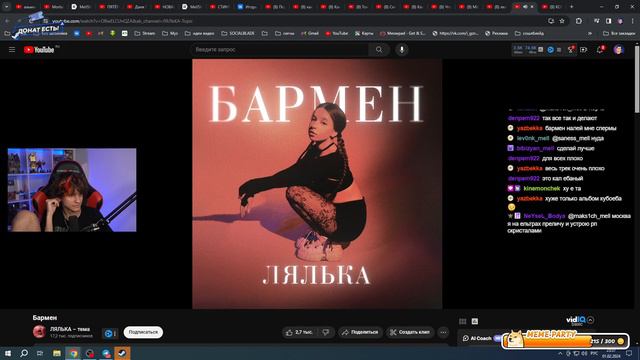Click the Подписаться subscribe button

point(143,332)
